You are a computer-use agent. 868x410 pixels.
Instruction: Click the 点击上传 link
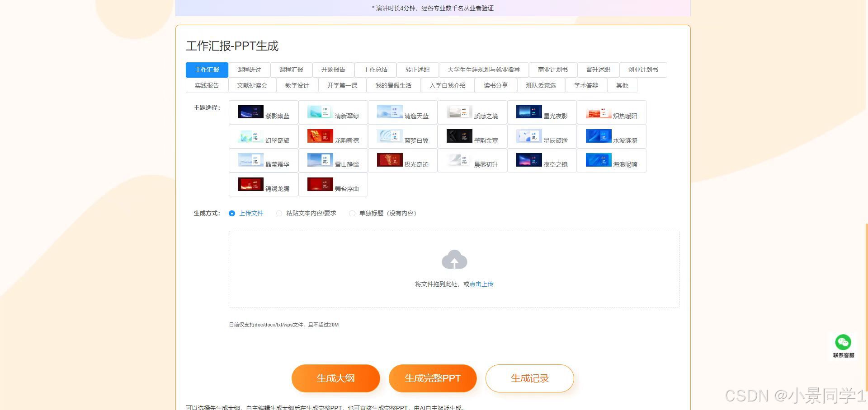(x=481, y=284)
